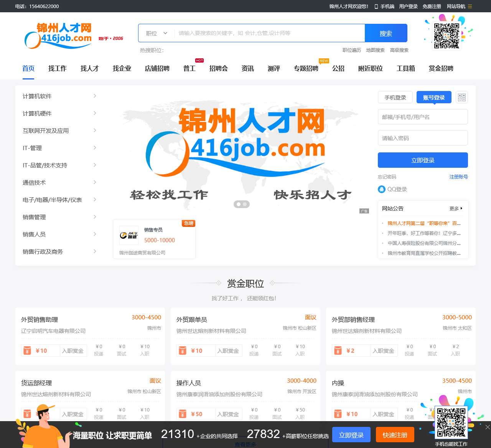Click red packet icon on 外贸部销售经理 card
The image size is (491, 448).
[338, 350]
